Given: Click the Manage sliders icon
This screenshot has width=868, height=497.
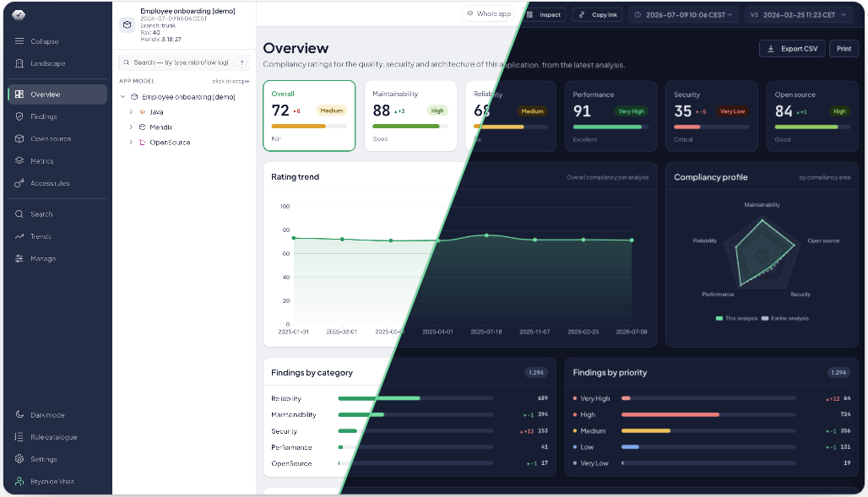Looking at the screenshot, I should [x=19, y=258].
